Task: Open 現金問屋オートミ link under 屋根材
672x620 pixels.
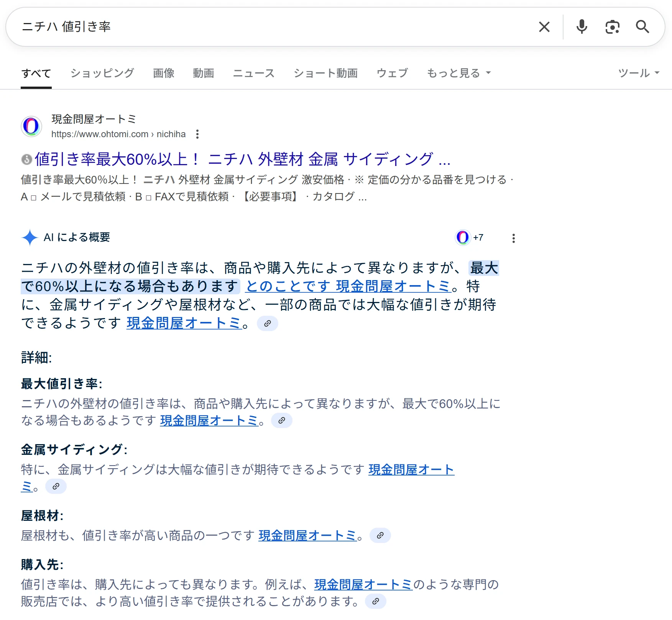Action: click(308, 535)
